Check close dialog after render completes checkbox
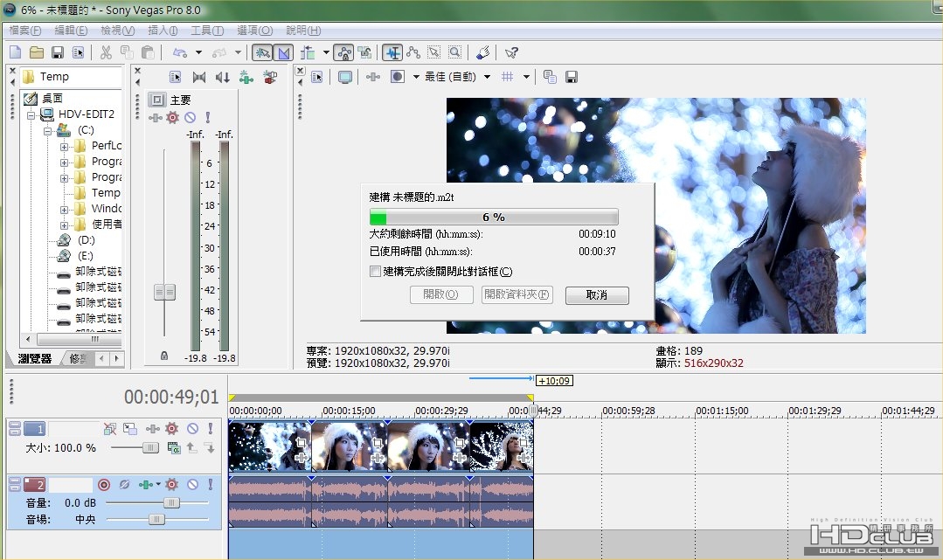 click(375, 272)
